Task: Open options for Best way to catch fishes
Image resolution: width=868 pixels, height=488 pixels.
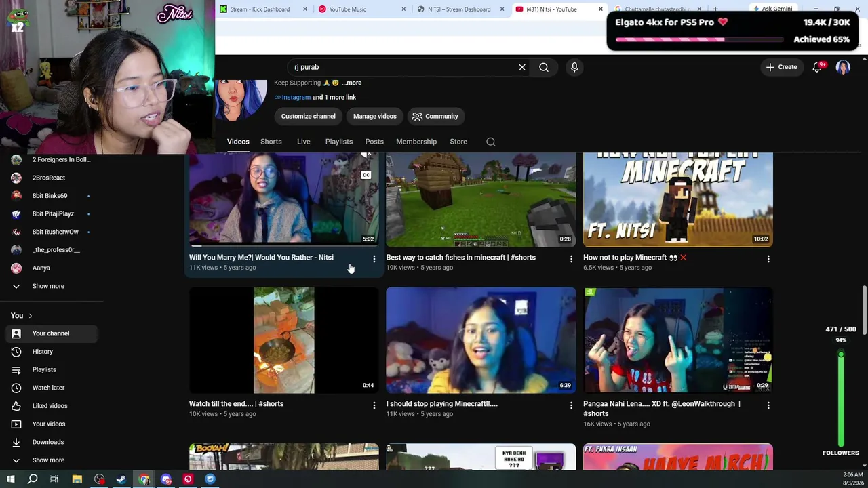Action: [x=571, y=258]
